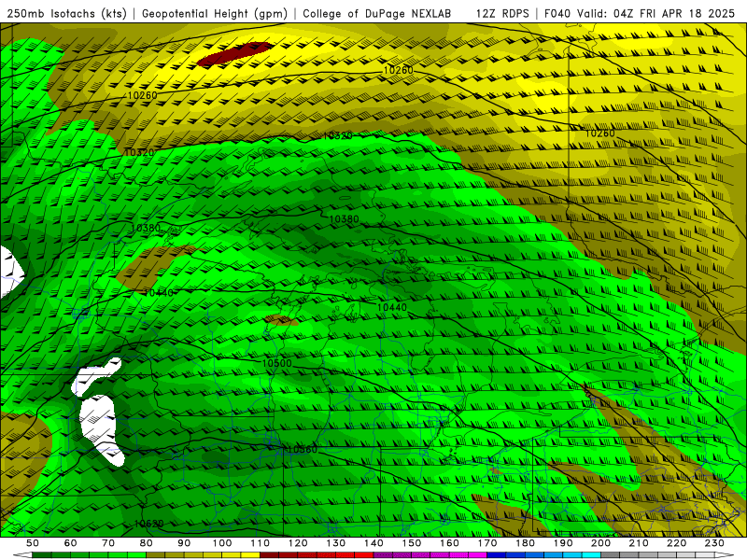747x560 pixels.
Task: Click the "250mb Isotachs (kts)" title text
Action: (66, 14)
